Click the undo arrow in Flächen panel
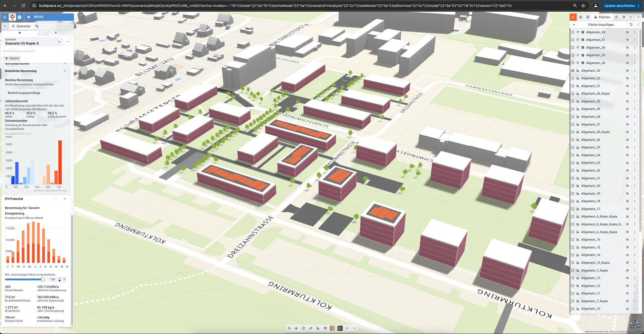 631,25
